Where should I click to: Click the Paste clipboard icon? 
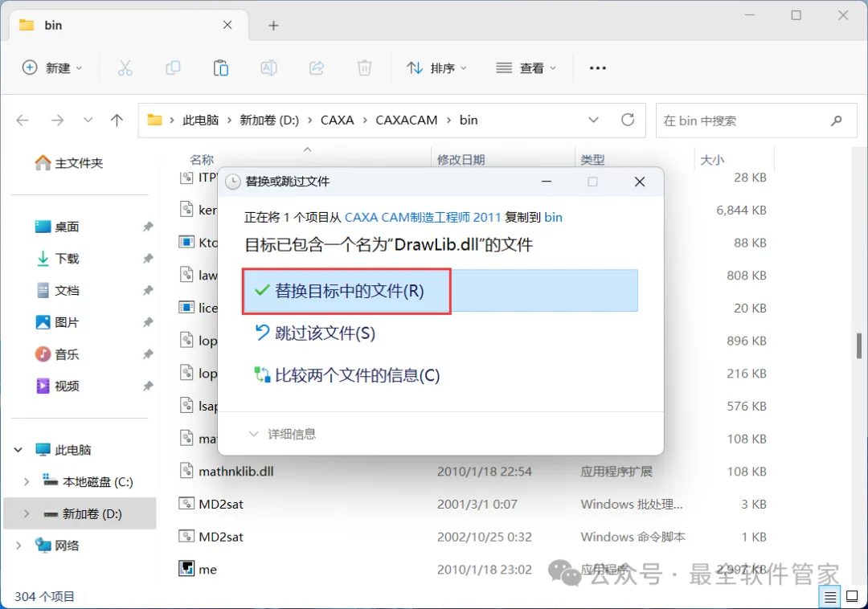click(221, 68)
